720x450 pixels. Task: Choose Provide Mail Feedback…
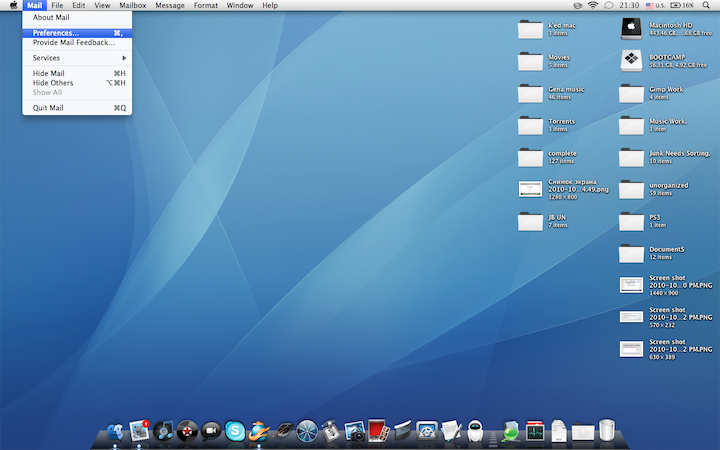click(x=77, y=43)
